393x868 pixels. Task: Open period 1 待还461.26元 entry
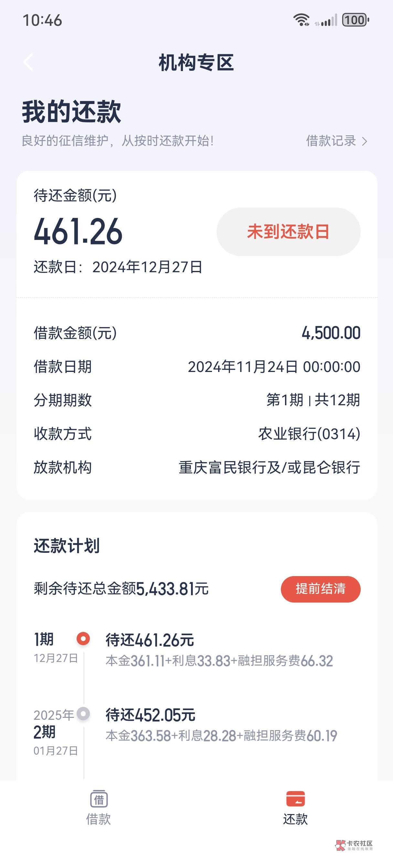click(150, 640)
